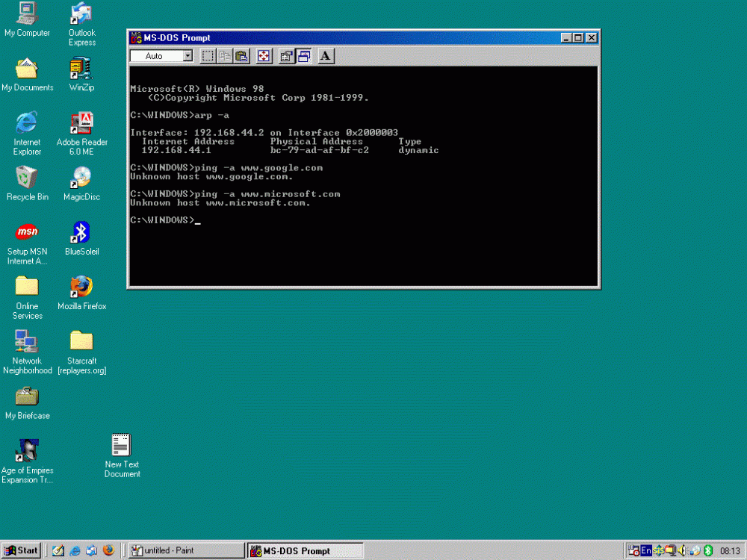Toggle the Background button in MS-DOS toolbar
The width and height of the screenshot is (747, 560).
pos(303,56)
